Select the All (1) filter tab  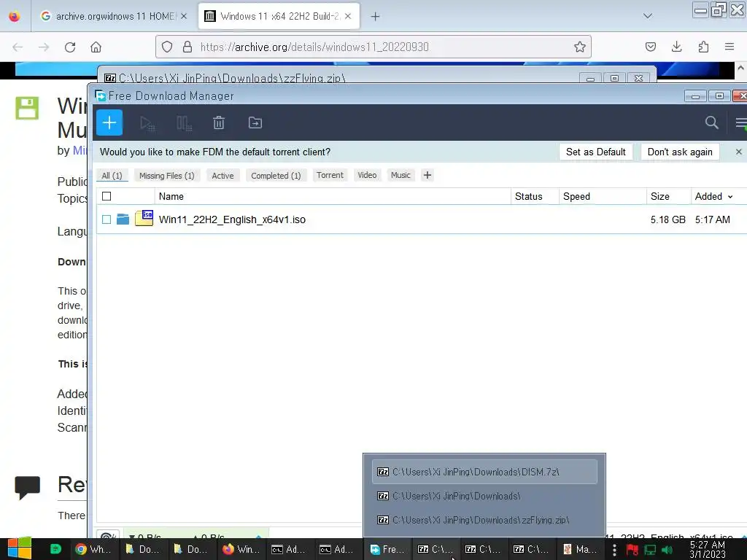[x=112, y=175]
